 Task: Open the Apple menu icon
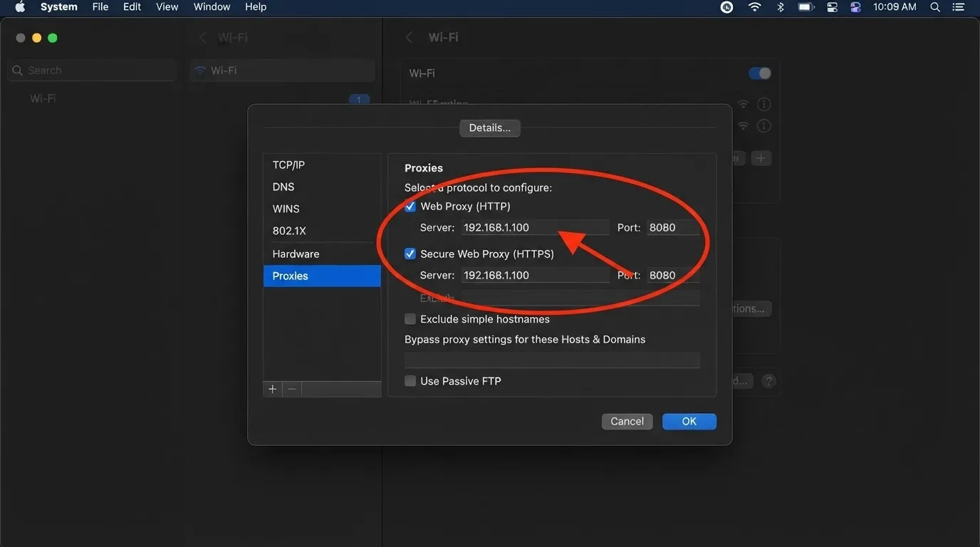point(20,7)
